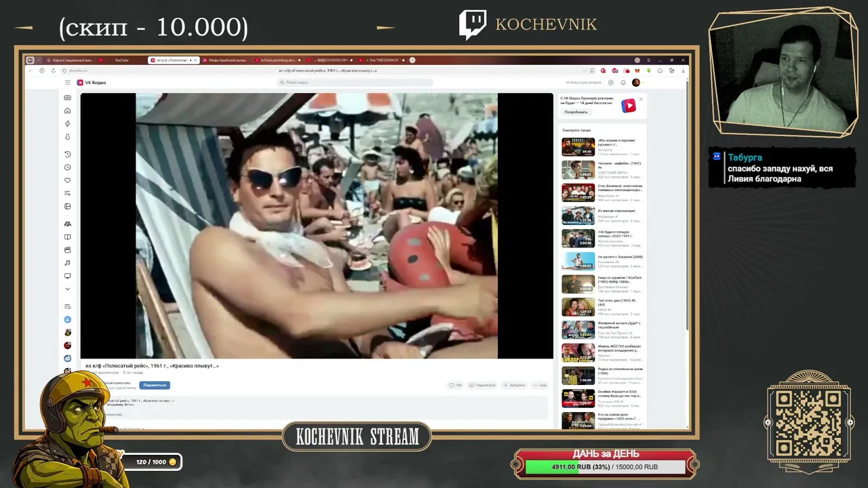Screen dimensions: 868x488
Task: Click the 'Добавить' add button
Action: pos(514,385)
